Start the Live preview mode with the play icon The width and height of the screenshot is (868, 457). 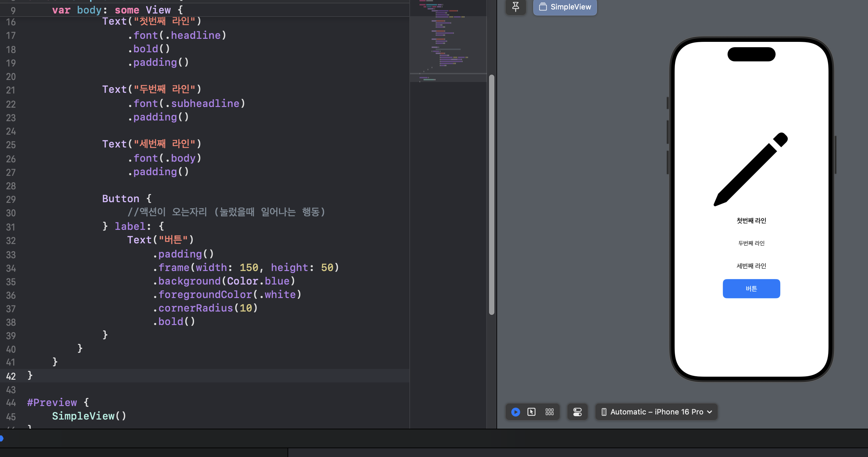coord(515,412)
